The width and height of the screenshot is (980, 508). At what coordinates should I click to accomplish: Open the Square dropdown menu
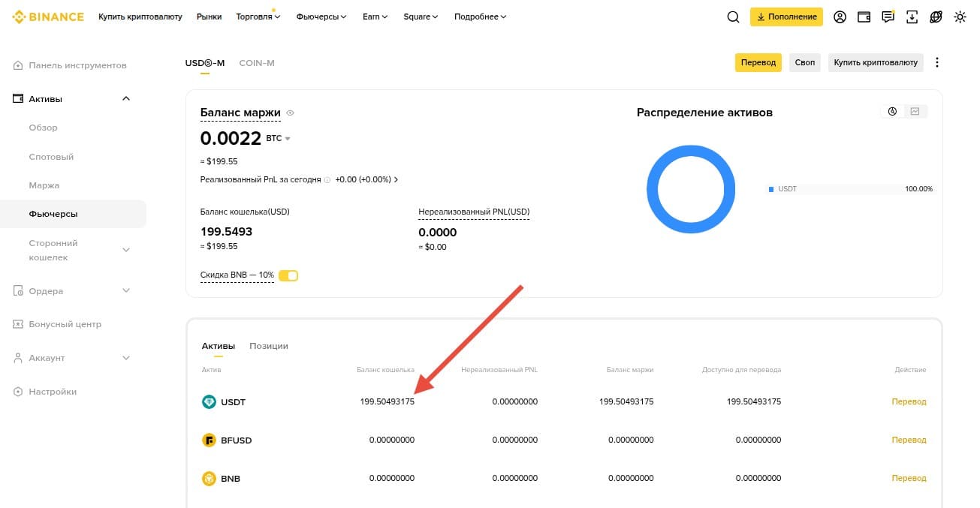tap(421, 17)
